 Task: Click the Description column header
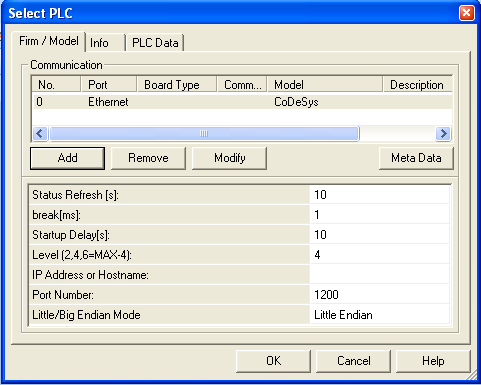417,85
